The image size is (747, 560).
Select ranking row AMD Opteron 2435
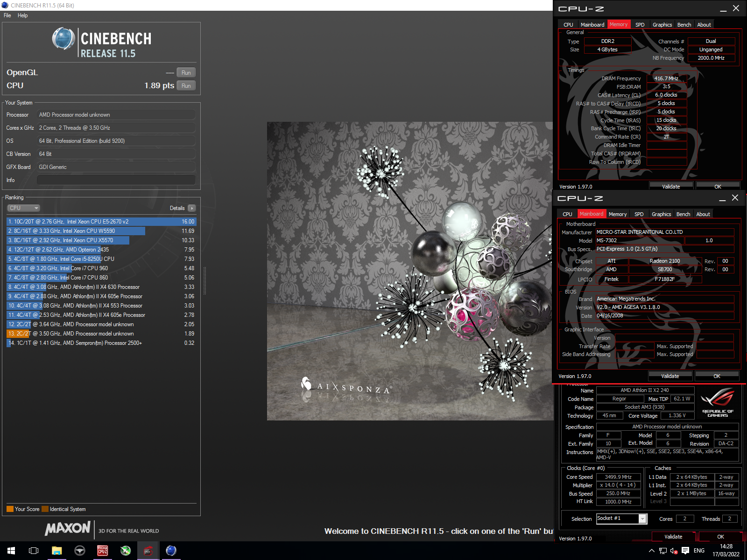click(101, 250)
